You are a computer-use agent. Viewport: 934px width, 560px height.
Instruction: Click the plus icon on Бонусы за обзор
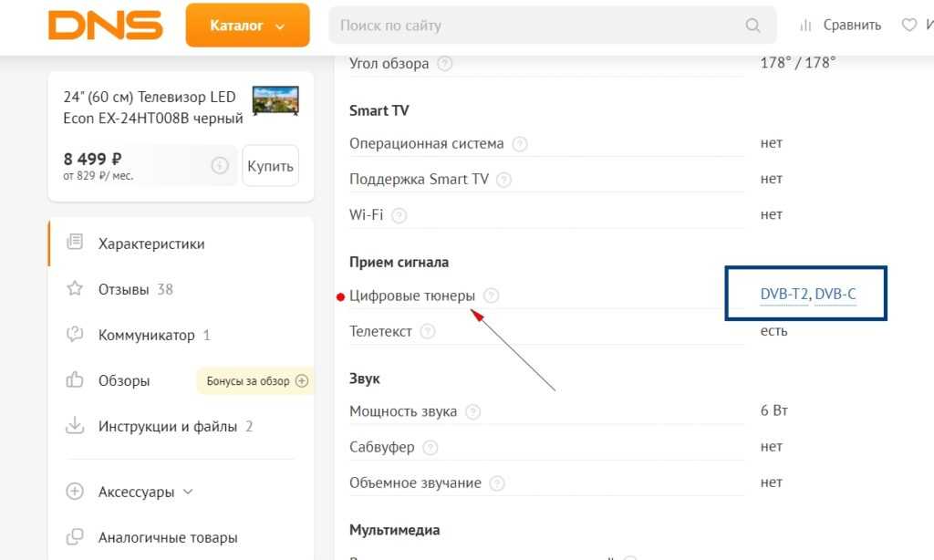tap(302, 381)
